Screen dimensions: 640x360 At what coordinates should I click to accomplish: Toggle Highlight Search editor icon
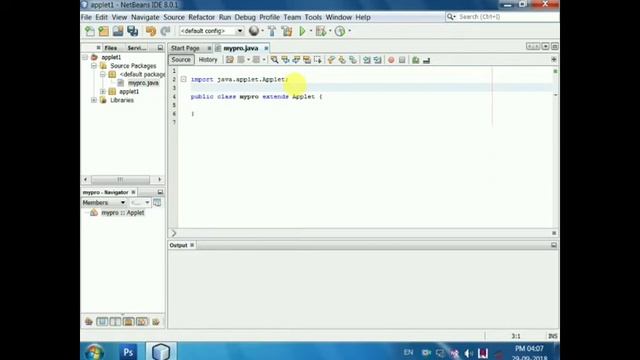tap(307, 60)
